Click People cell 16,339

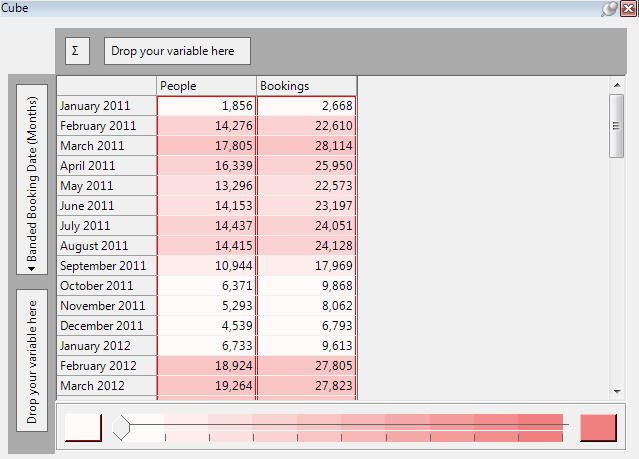tap(206, 166)
